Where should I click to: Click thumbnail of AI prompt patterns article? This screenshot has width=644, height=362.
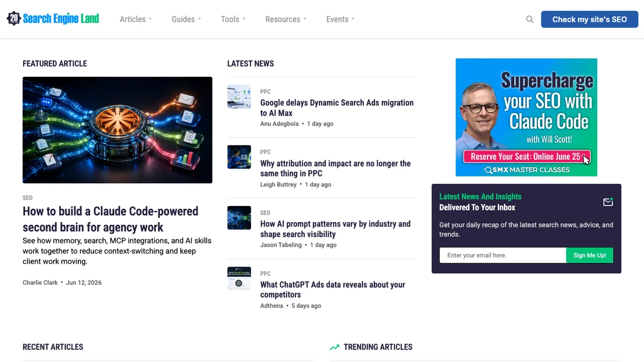click(x=239, y=218)
